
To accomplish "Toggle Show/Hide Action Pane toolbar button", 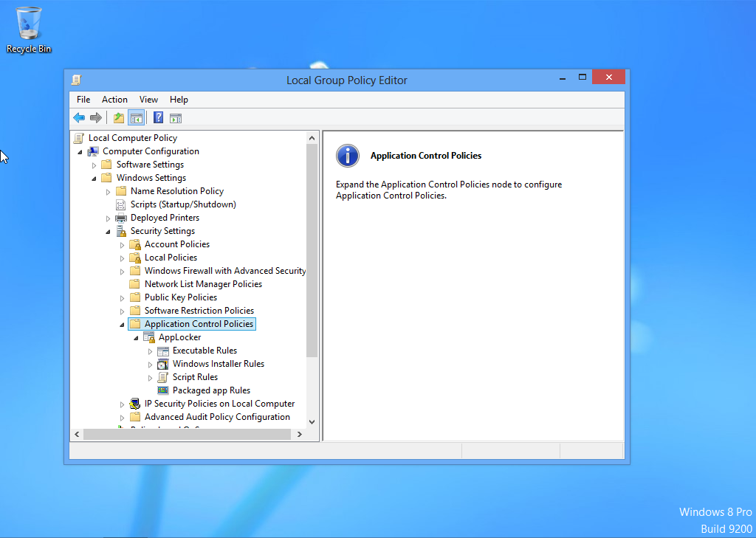I will [x=176, y=117].
